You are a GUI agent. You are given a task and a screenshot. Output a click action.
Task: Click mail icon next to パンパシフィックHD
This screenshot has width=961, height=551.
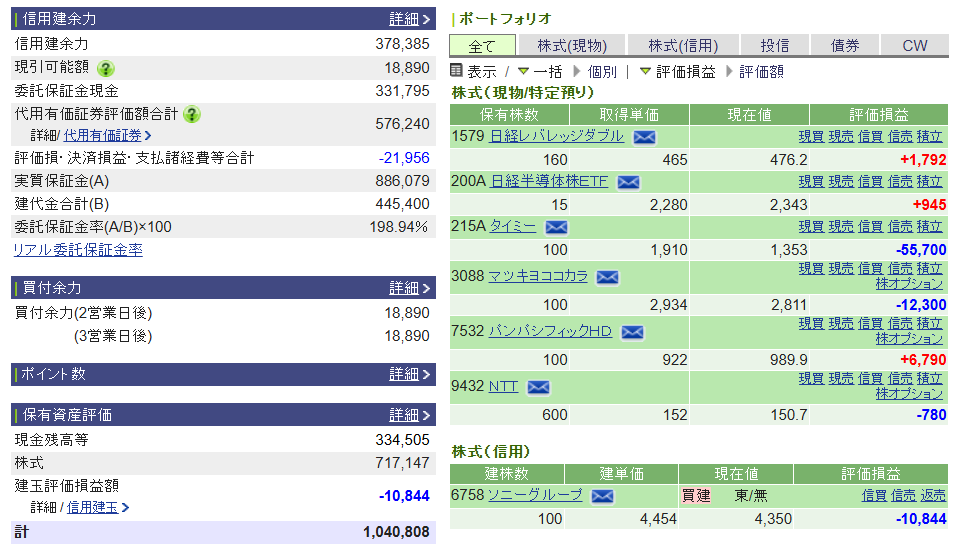[632, 332]
